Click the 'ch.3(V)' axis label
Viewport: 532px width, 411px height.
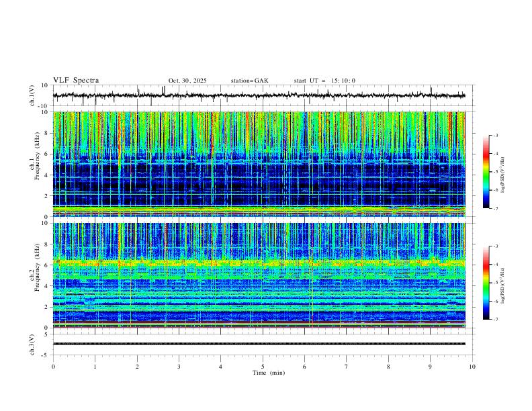[x=32, y=345]
